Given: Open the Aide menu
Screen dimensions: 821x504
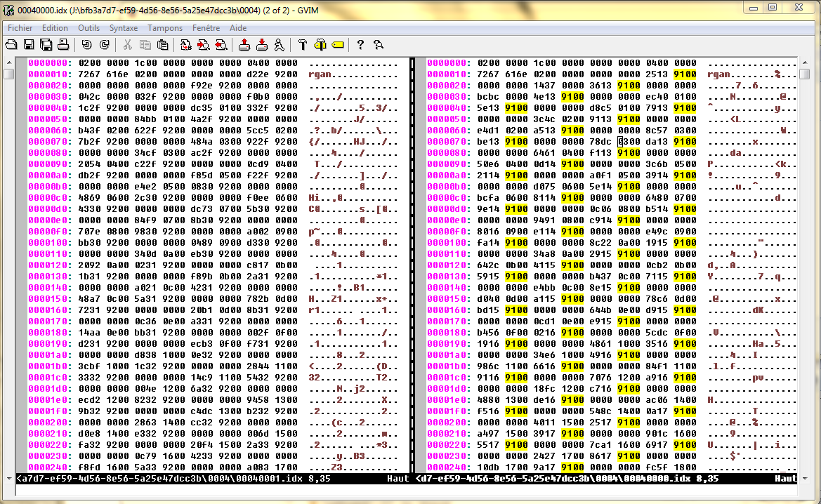Looking at the screenshot, I should 237,28.
